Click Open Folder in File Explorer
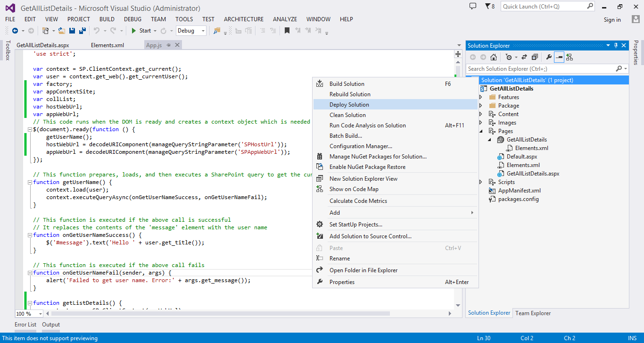The height and width of the screenshot is (343, 644). (396, 270)
